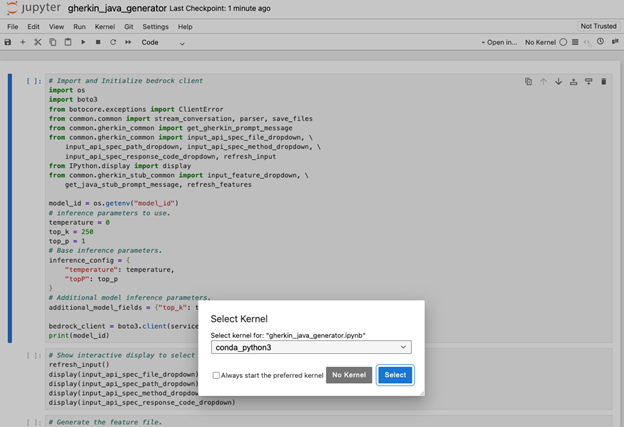Stop the kernel with the interrupt icon
Viewport: 624px width, 427px height.
[x=98, y=43]
